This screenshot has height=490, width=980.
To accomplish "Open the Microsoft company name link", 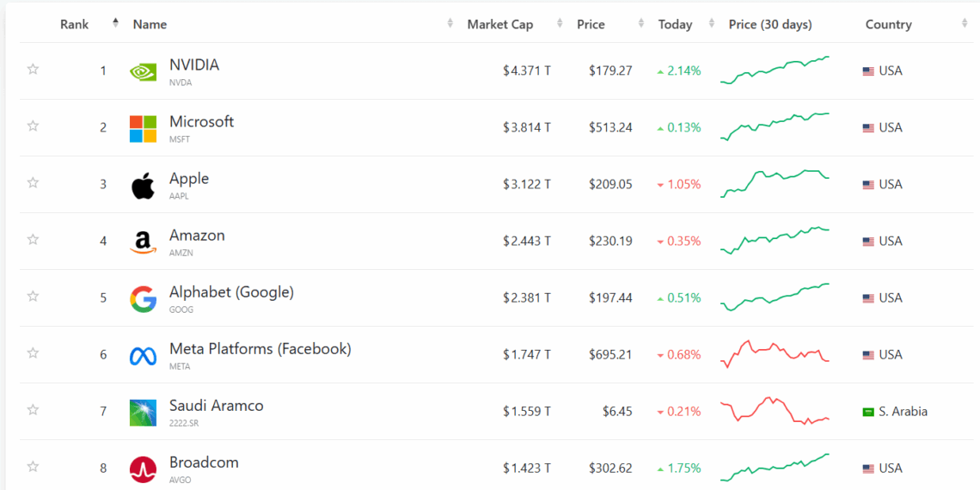I will pos(201,122).
